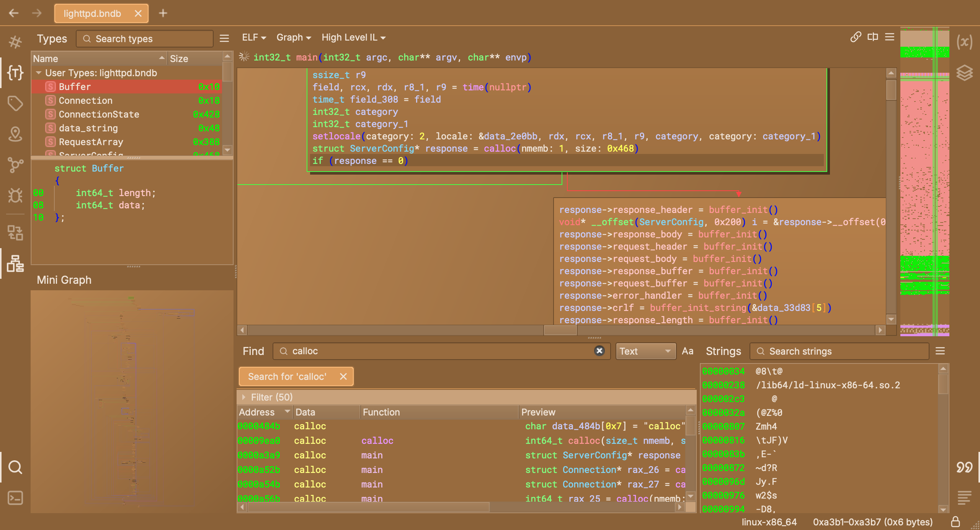980x530 pixels.
Task: Click the link sync icon in the view header
Action: (856, 37)
